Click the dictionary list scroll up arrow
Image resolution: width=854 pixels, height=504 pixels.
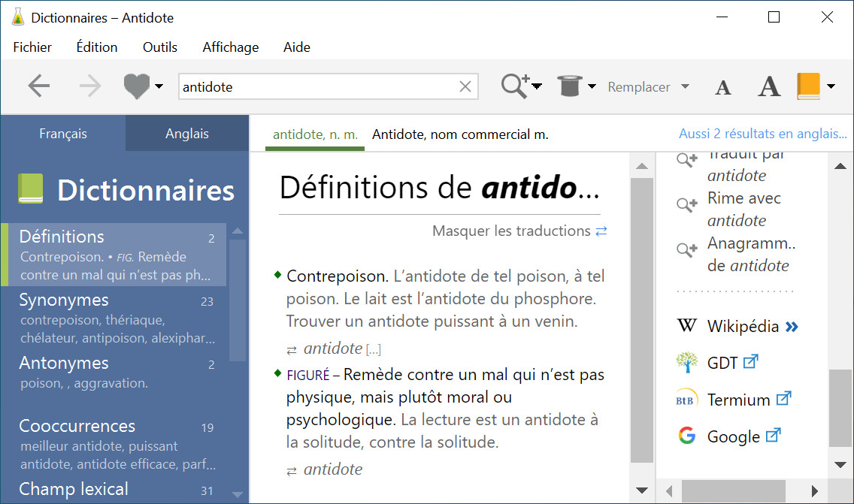238,231
